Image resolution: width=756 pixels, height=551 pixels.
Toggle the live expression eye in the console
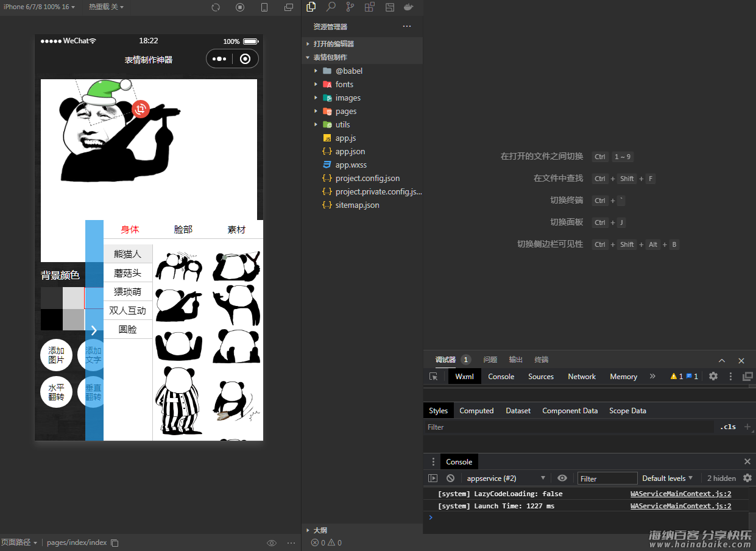[562, 478]
